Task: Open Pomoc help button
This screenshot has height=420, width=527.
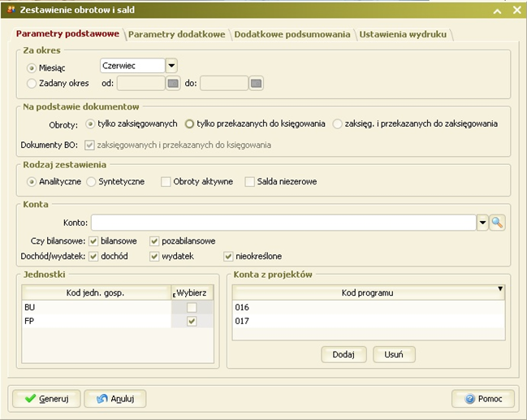Action: (483, 399)
